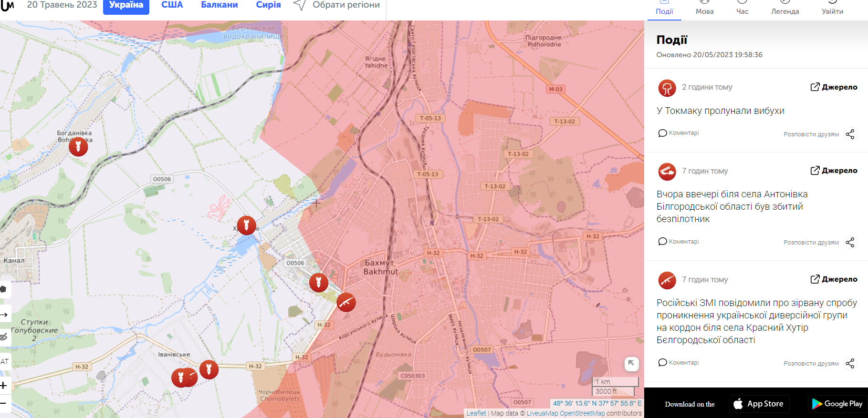Click the shelling marker near Bohdanivka
This screenshot has height=418, width=868.
click(x=78, y=146)
